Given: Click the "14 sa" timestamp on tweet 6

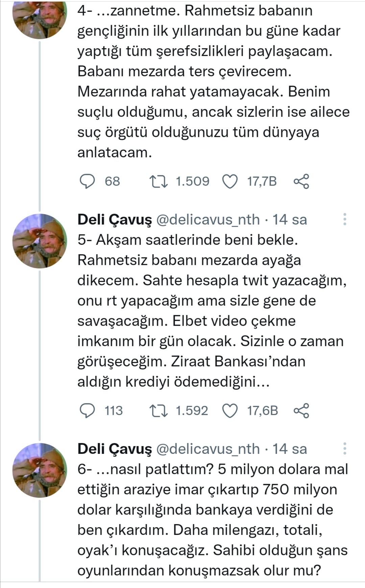Looking at the screenshot, I should [x=290, y=449].
